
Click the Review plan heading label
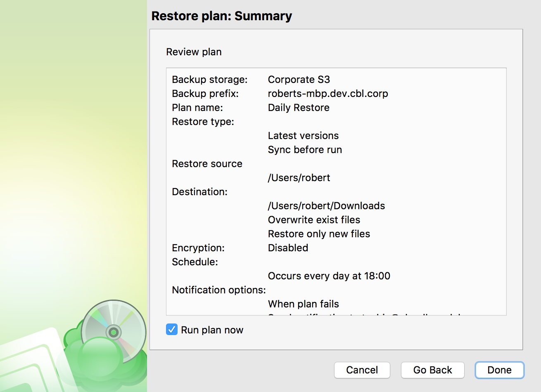[x=194, y=52]
